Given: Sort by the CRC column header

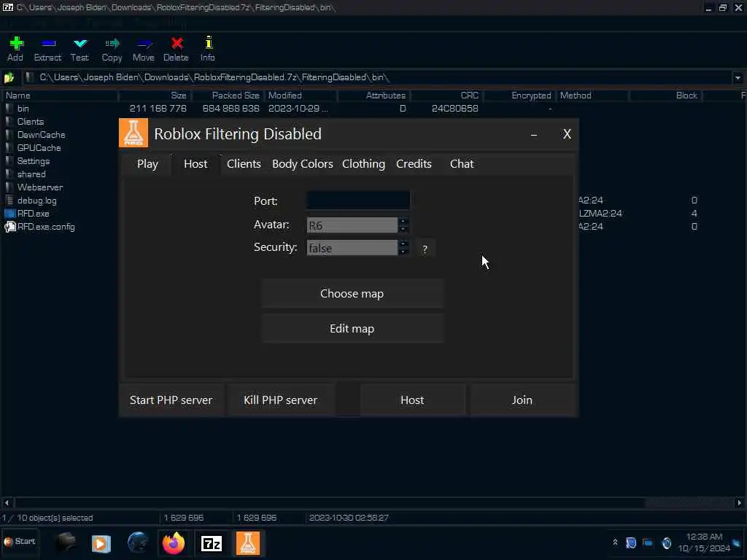Looking at the screenshot, I should click(x=447, y=96).
